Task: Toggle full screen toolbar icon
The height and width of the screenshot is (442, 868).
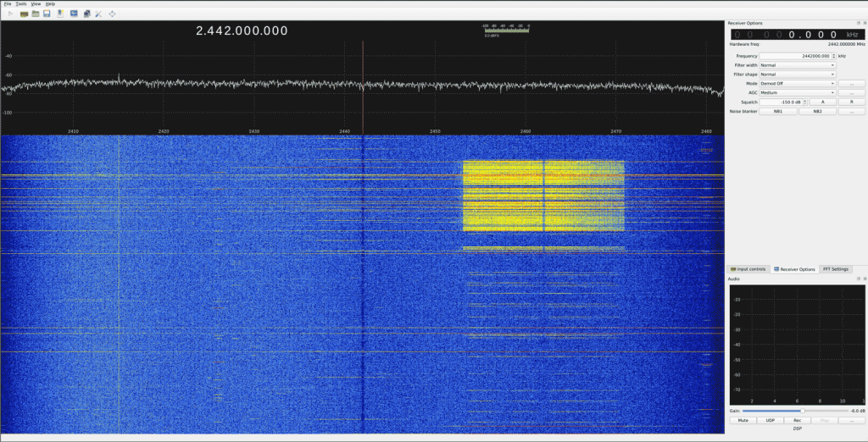Action: [113, 14]
